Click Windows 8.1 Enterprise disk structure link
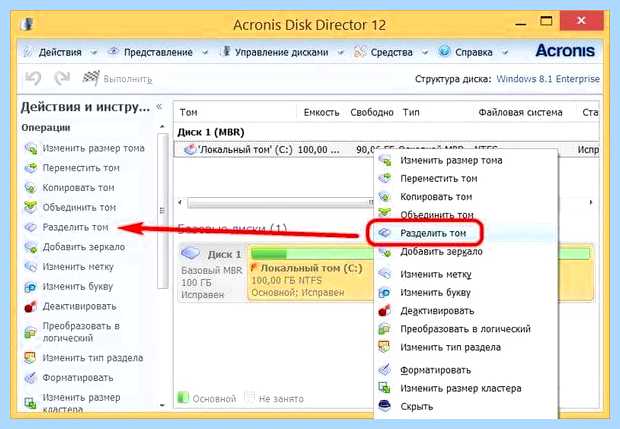Image resolution: width=620 pixels, height=429 pixels. click(x=548, y=79)
